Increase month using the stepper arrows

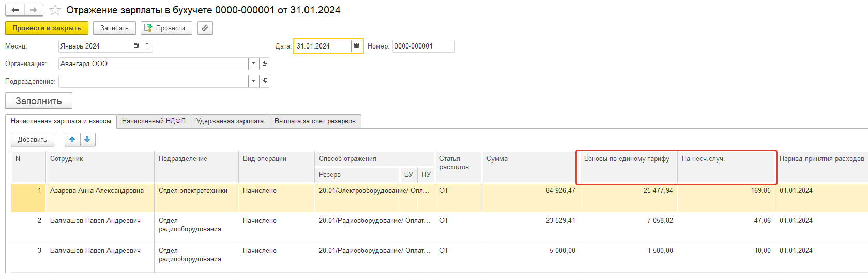(147, 43)
